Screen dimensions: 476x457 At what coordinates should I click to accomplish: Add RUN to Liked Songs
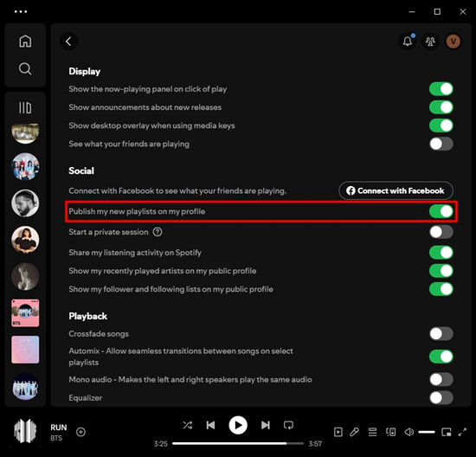coord(80,432)
